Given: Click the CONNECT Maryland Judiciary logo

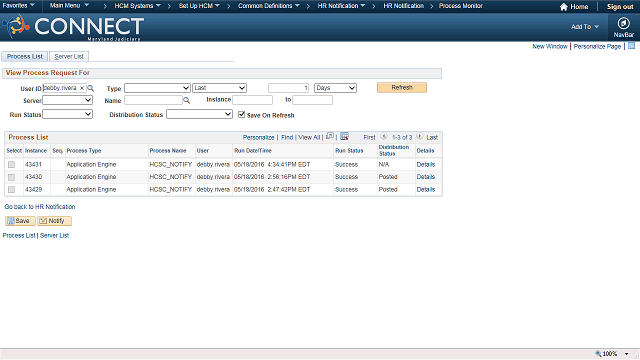Looking at the screenshot, I should click(73, 27).
